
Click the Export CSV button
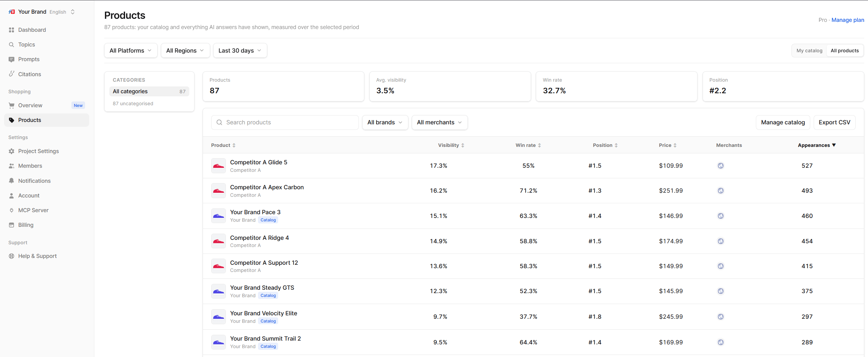point(834,122)
